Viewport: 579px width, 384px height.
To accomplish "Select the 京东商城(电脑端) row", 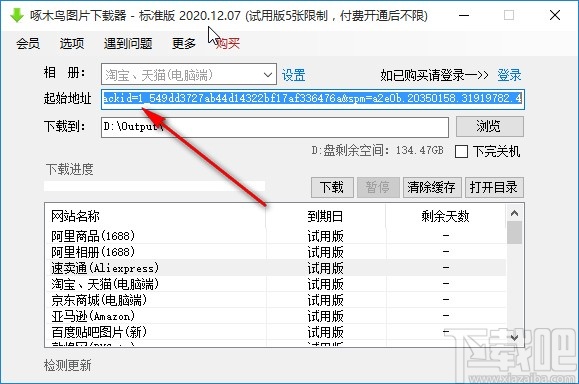I will (x=275, y=300).
